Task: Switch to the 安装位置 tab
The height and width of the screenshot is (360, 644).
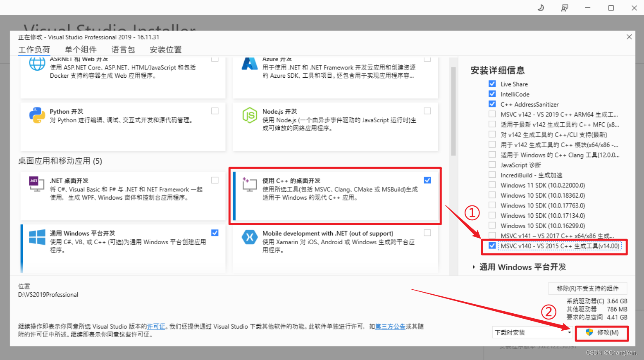Action: click(166, 50)
